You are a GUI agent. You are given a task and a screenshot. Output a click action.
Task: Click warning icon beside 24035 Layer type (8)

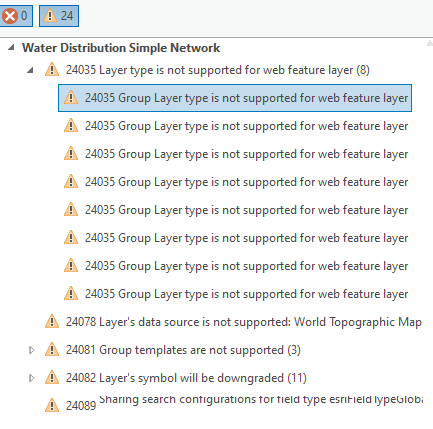52,70
